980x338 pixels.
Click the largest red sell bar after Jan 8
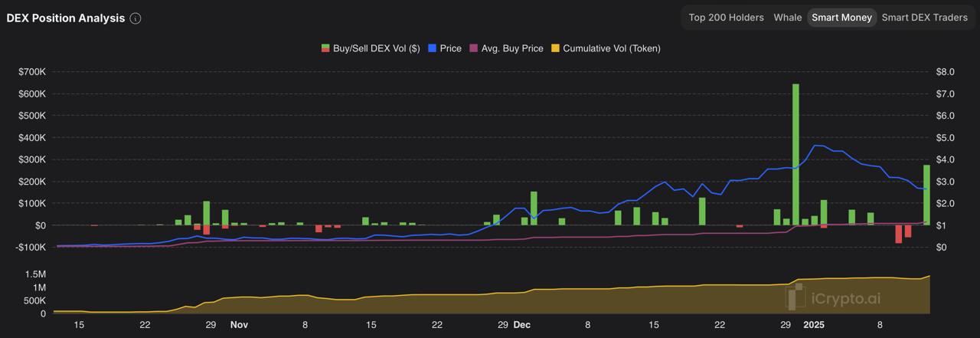click(899, 234)
